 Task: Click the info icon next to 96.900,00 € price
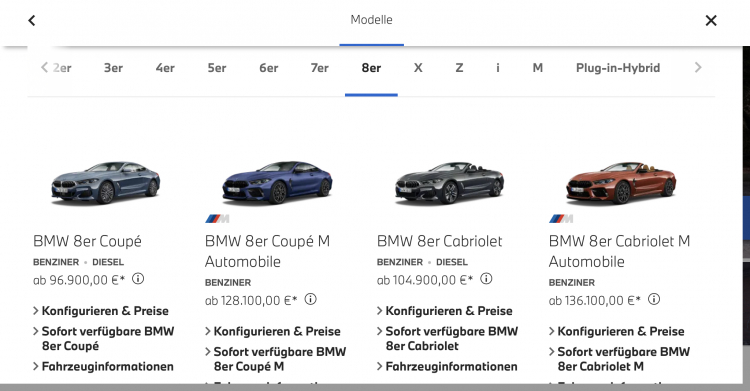click(138, 279)
